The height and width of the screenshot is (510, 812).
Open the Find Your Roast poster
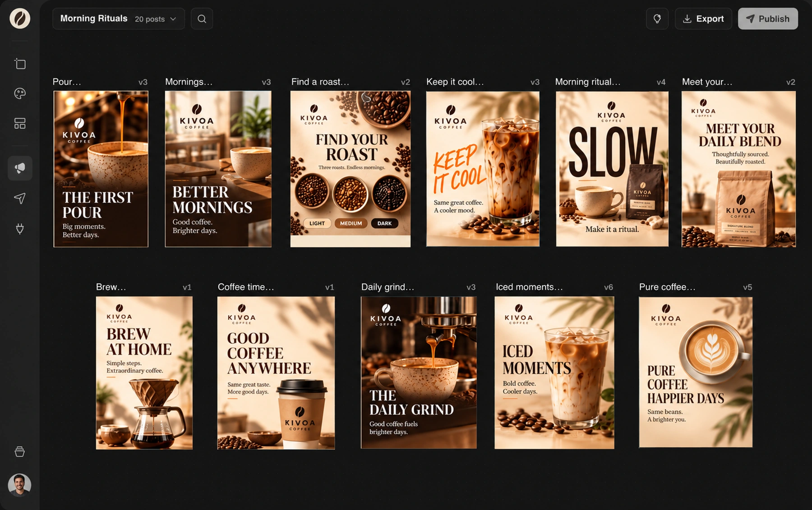(x=351, y=169)
